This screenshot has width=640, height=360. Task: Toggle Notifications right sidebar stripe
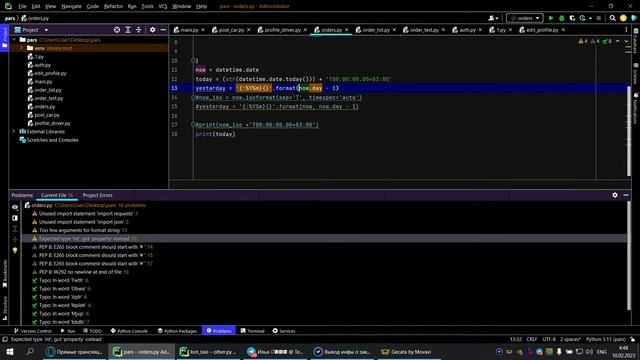(x=636, y=108)
